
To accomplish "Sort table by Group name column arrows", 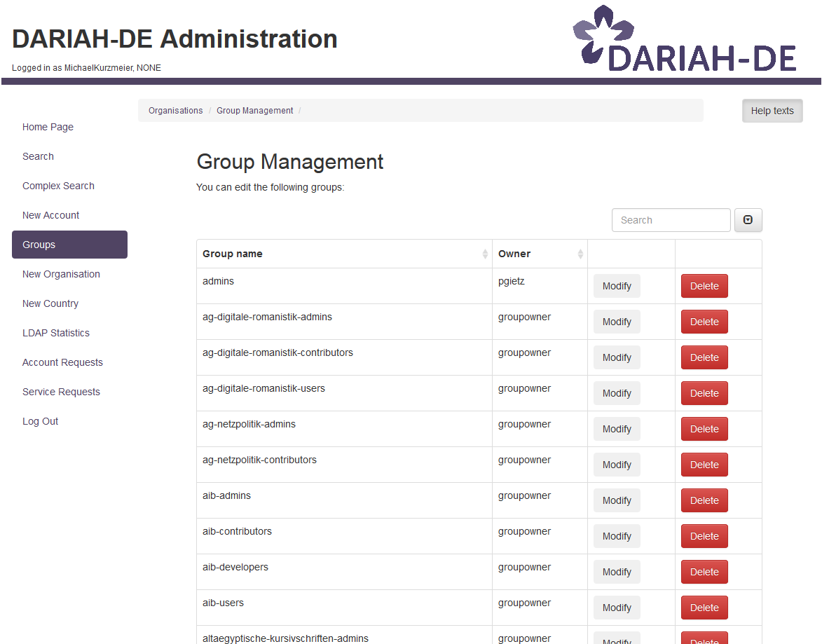I will [x=485, y=254].
